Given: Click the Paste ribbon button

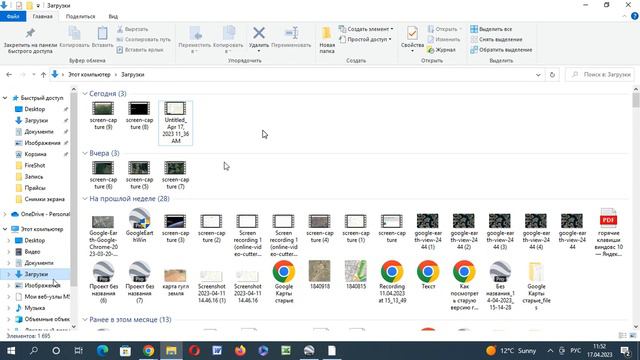Looking at the screenshot, I should pos(102,38).
